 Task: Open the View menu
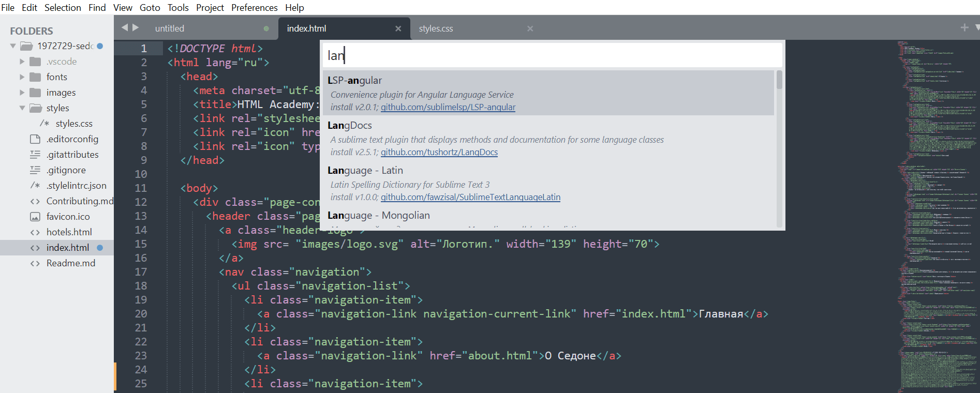(123, 8)
